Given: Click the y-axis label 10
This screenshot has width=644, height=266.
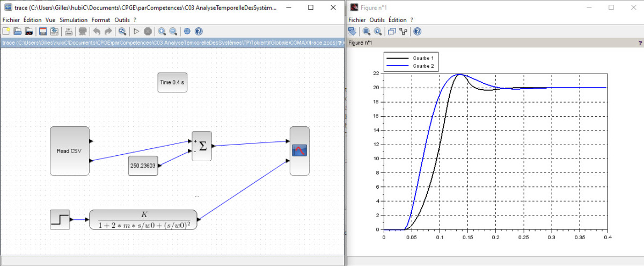Looking at the screenshot, I should click(376, 159).
